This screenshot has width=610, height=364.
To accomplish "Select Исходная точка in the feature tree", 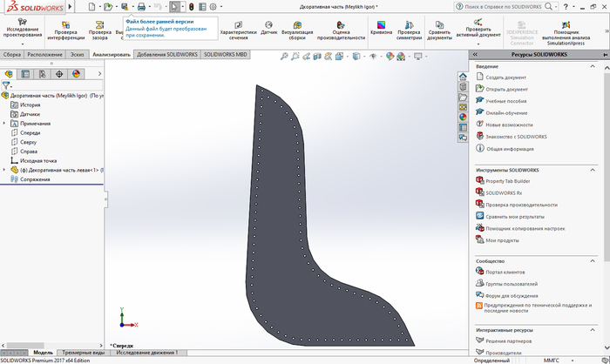I will [37, 161].
